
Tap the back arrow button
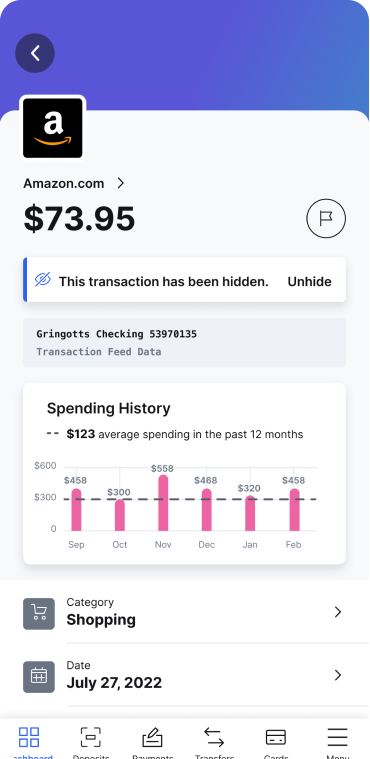pos(35,53)
